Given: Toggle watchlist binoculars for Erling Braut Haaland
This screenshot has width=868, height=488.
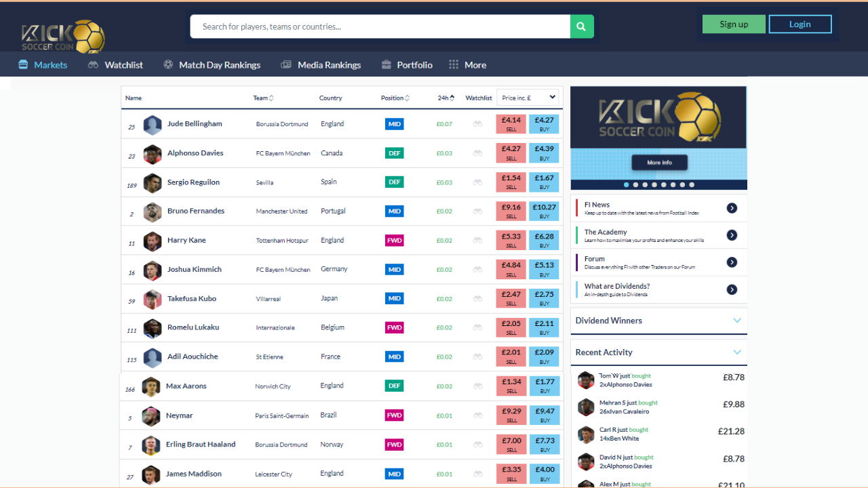Looking at the screenshot, I should click(478, 445).
